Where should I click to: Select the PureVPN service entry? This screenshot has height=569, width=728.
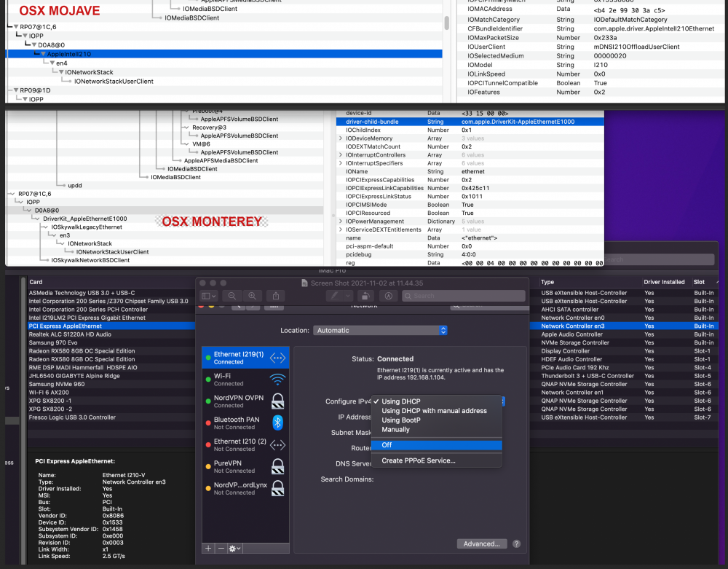point(245,467)
